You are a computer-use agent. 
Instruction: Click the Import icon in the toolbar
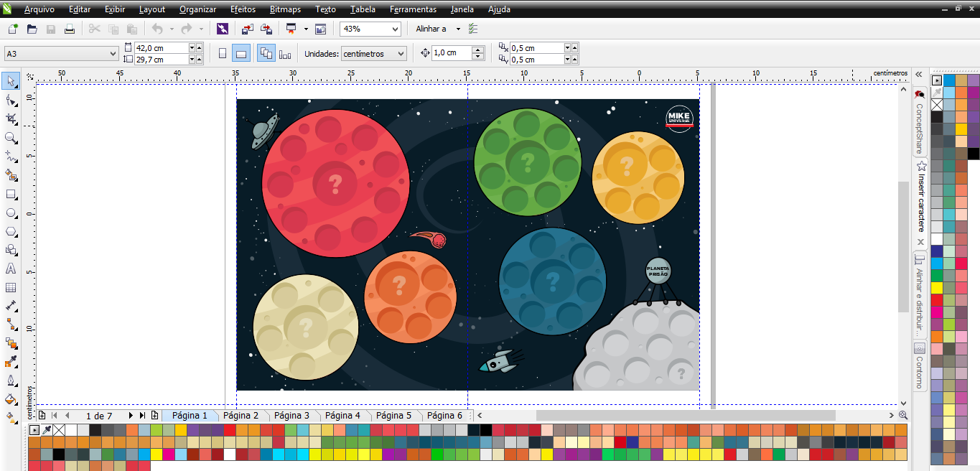pyautogui.click(x=247, y=29)
